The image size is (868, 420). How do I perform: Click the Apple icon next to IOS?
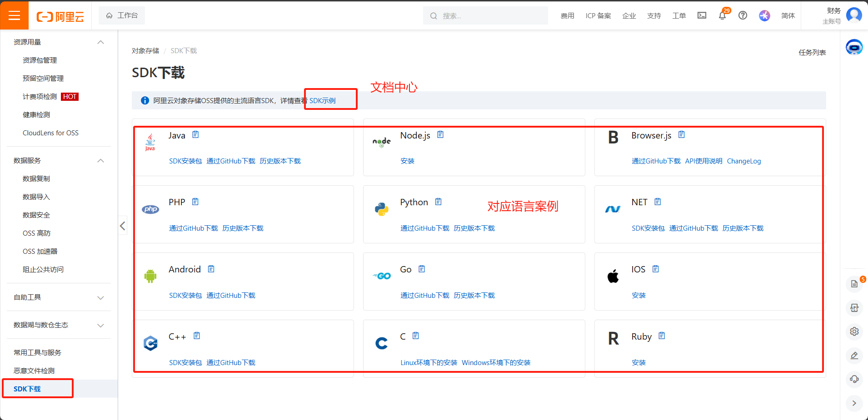click(613, 275)
